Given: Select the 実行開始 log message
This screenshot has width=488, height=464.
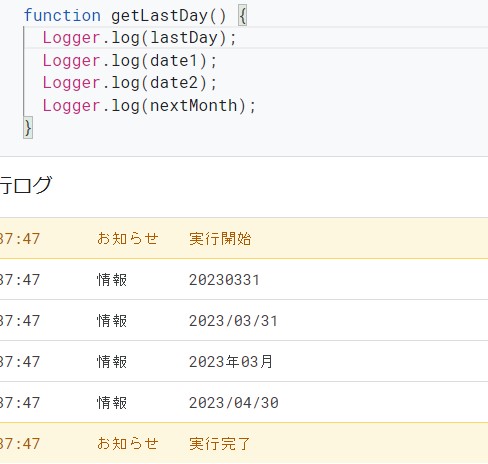Looking at the screenshot, I should (x=220, y=239).
